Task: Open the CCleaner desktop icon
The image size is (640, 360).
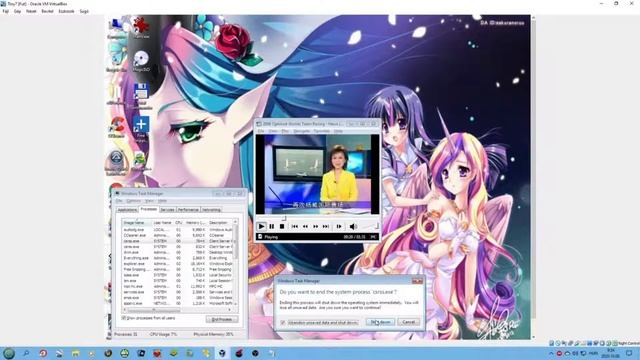Action: (x=116, y=127)
